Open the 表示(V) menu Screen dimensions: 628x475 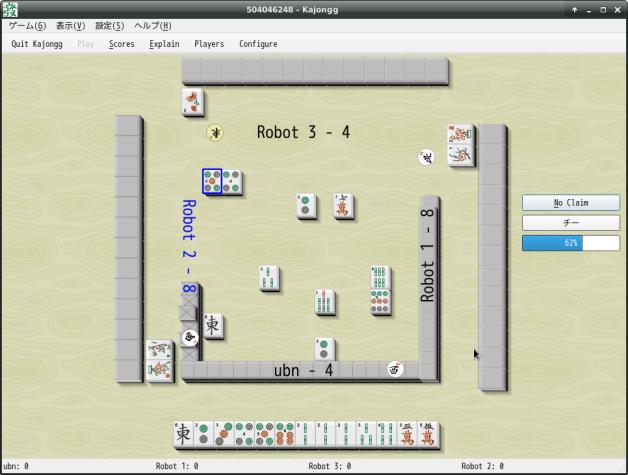(x=70, y=26)
